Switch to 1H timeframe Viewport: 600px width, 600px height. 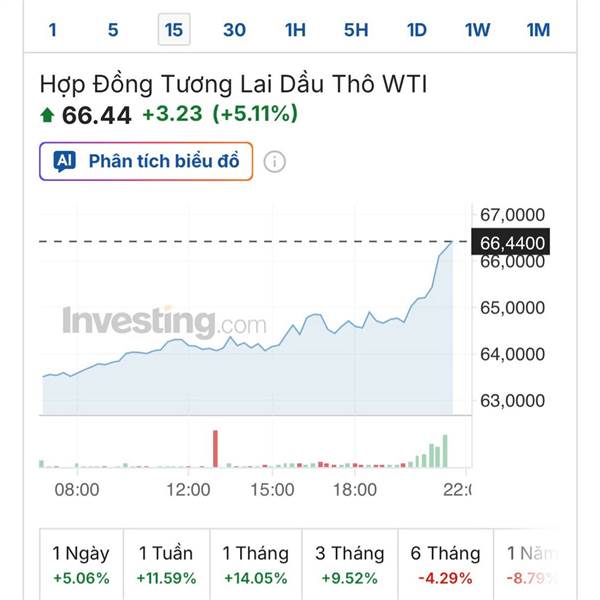[295, 30]
